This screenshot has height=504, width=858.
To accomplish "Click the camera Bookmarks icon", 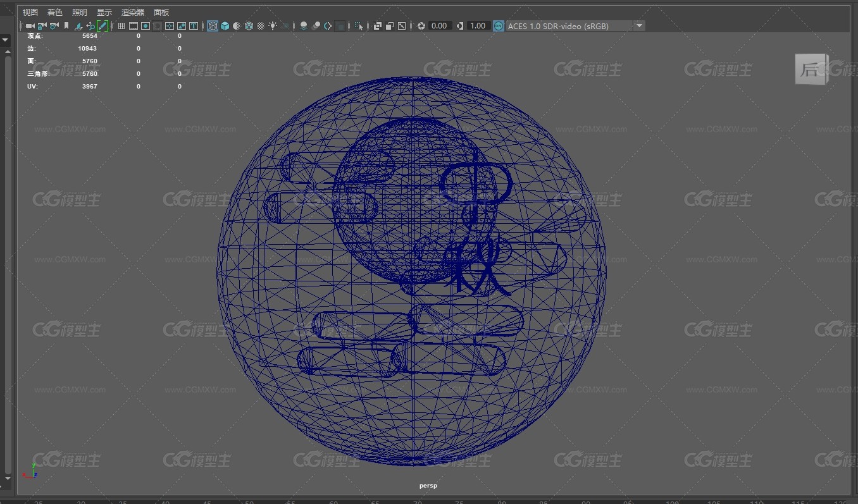I will 66,26.
